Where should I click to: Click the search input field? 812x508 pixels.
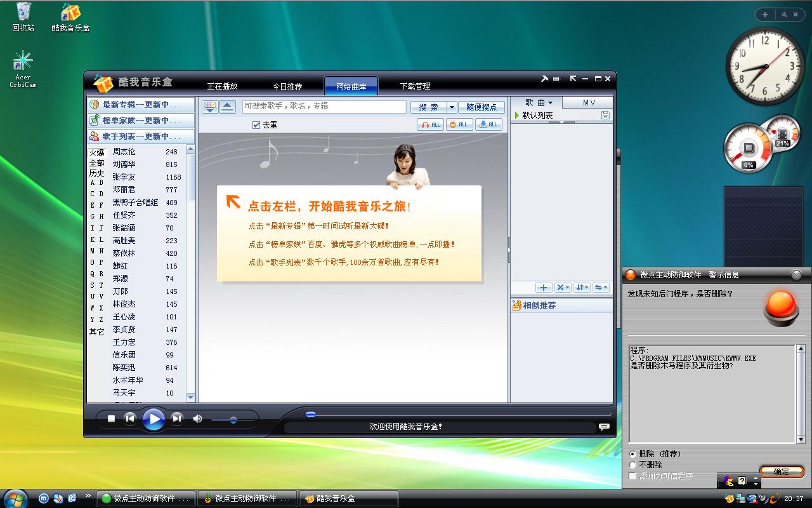[324, 106]
